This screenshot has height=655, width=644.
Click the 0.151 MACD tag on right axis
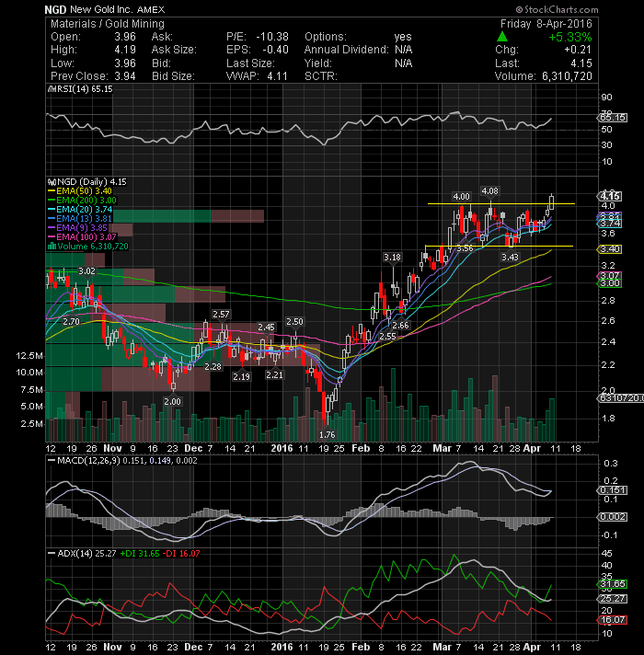coord(612,490)
